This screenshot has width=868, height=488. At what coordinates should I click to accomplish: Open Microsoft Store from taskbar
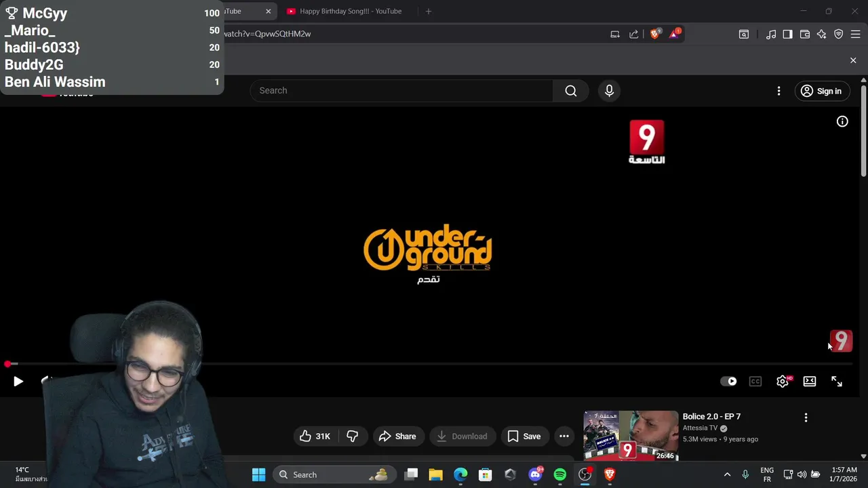coord(485,474)
